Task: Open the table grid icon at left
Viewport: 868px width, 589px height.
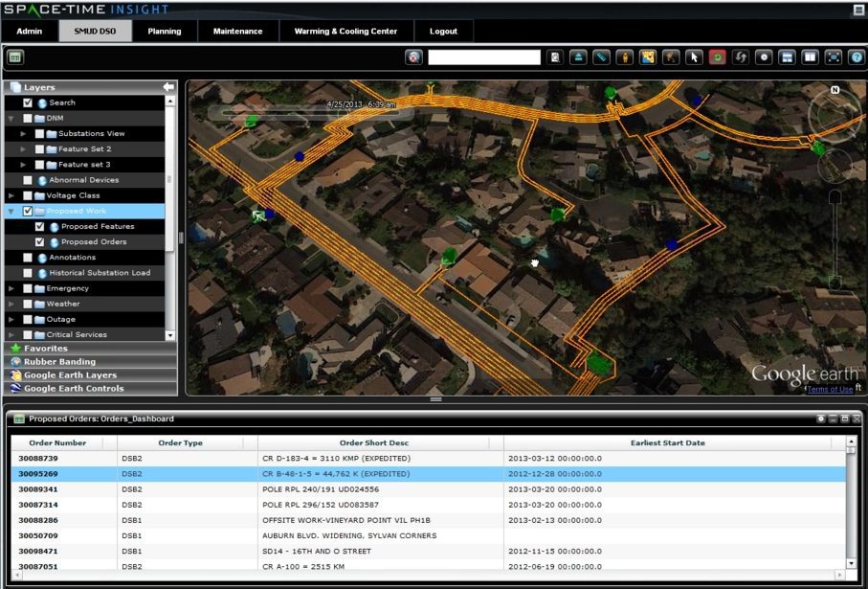Action: [15, 57]
